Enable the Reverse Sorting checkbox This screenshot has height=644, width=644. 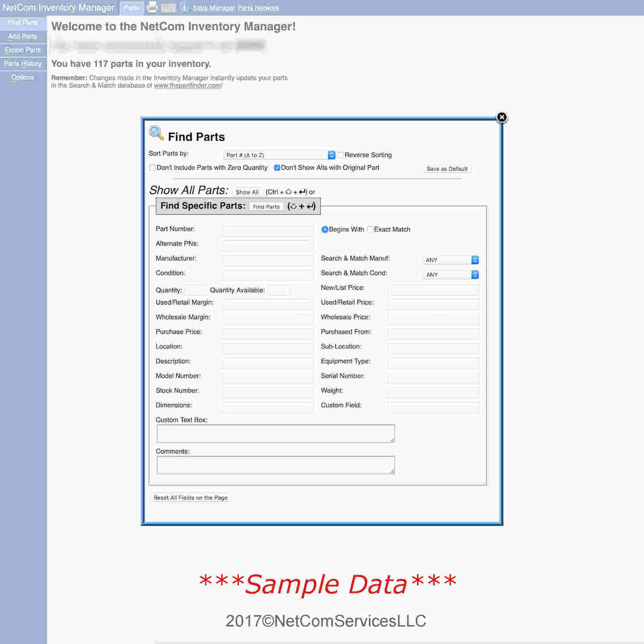[x=341, y=155]
